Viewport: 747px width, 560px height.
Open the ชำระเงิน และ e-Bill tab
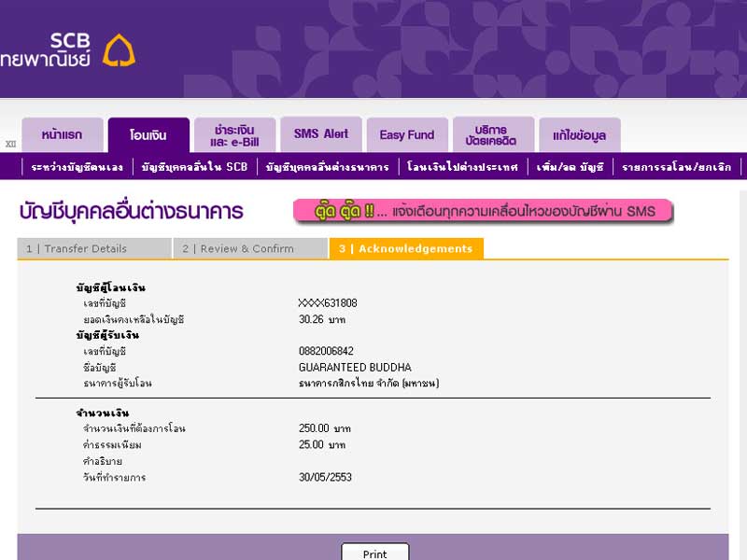click(x=234, y=135)
